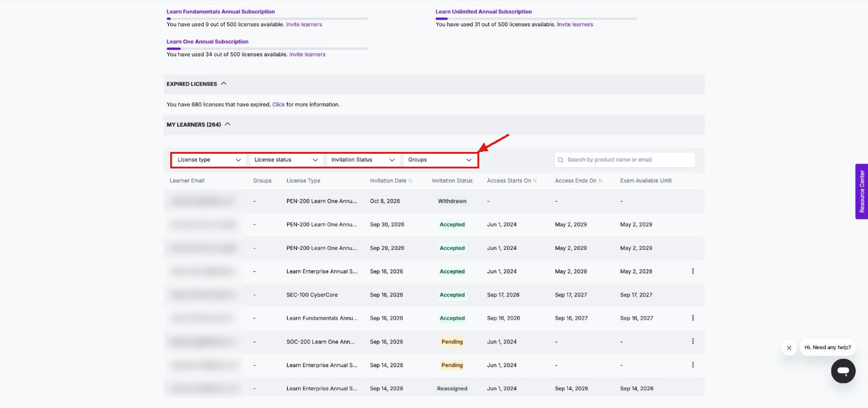Dismiss the "Need any help?" chat prompt
Screen dimensions: 868x408
[789, 348]
